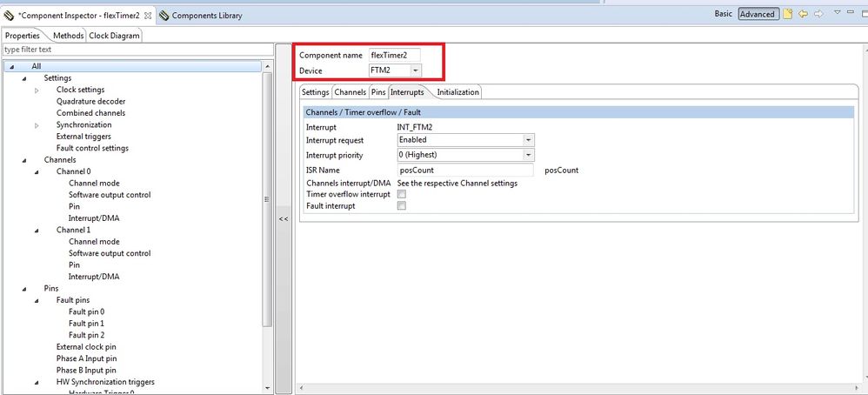Viewport: 868px width, 395px height.
Task: Click the Component name field flexTimer2
Action: 395,55
